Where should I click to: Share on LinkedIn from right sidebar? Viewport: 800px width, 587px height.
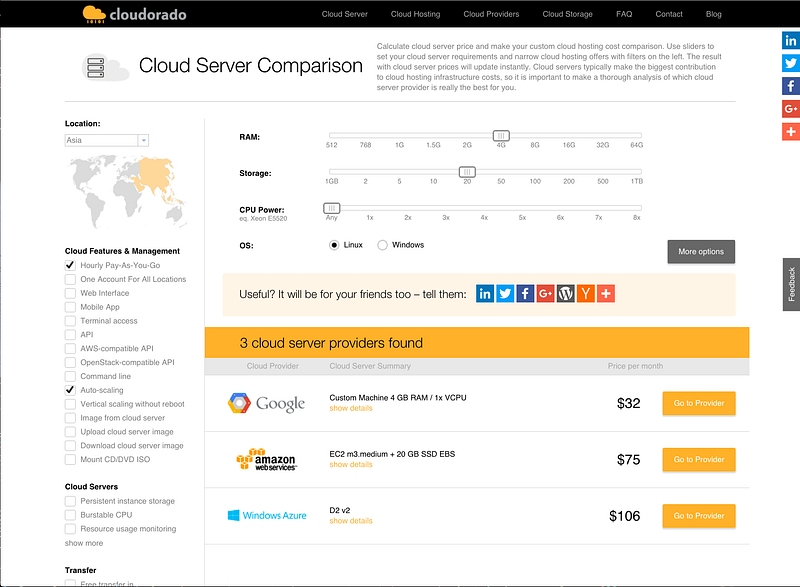point(790,40)
